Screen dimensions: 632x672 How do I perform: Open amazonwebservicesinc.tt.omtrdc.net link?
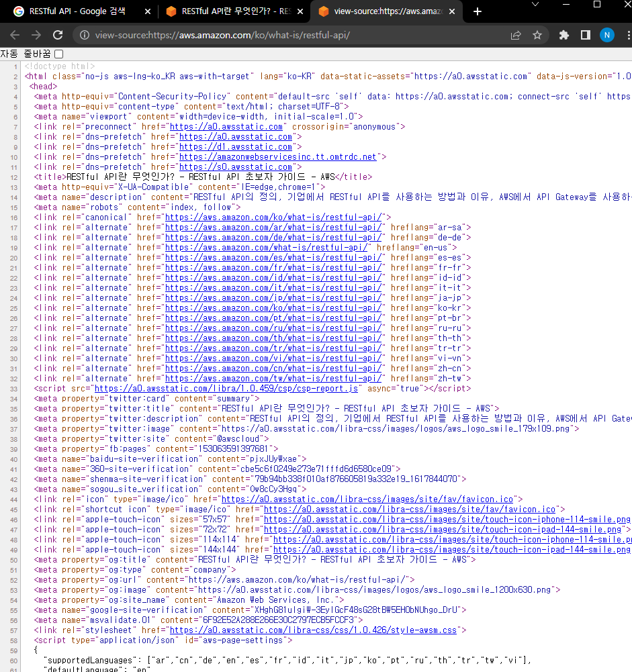tap(278, 157)
